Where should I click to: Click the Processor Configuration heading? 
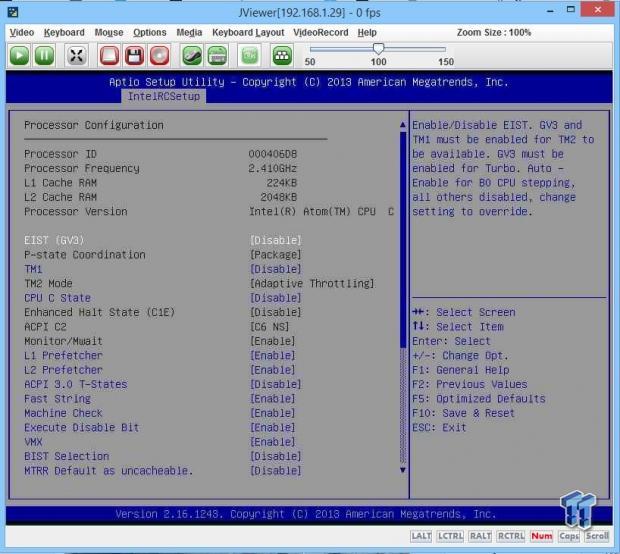(94, 125)
